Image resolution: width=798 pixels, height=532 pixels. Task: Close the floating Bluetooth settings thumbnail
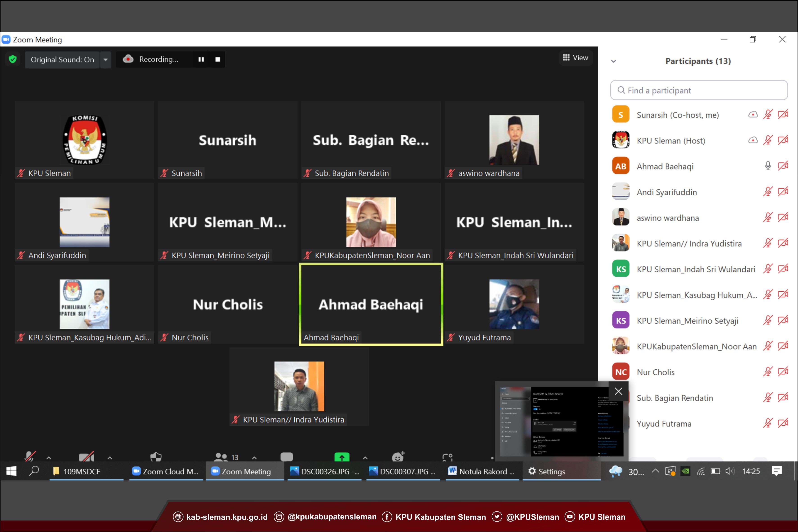pos(618,391)
